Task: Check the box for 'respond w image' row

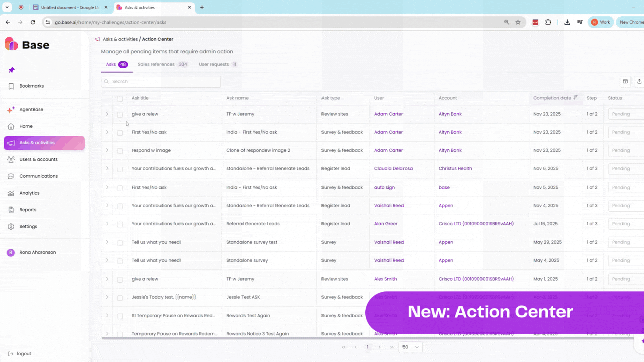Action: (x=120, y=151)
